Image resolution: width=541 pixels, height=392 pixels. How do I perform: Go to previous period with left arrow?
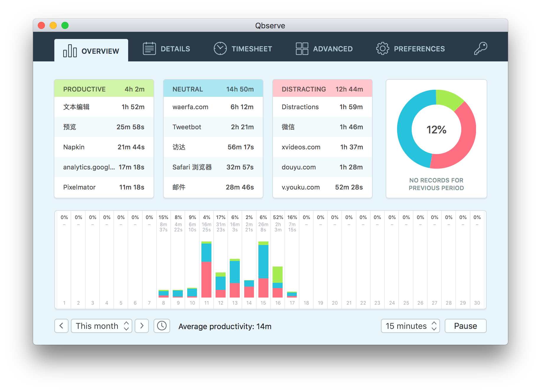pos(61,326)
